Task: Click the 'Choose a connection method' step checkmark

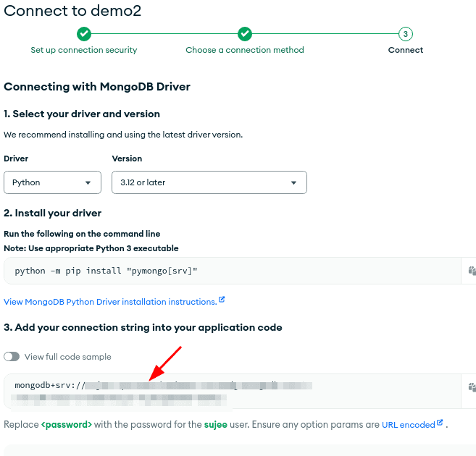Action: click(x=245, y=34)
